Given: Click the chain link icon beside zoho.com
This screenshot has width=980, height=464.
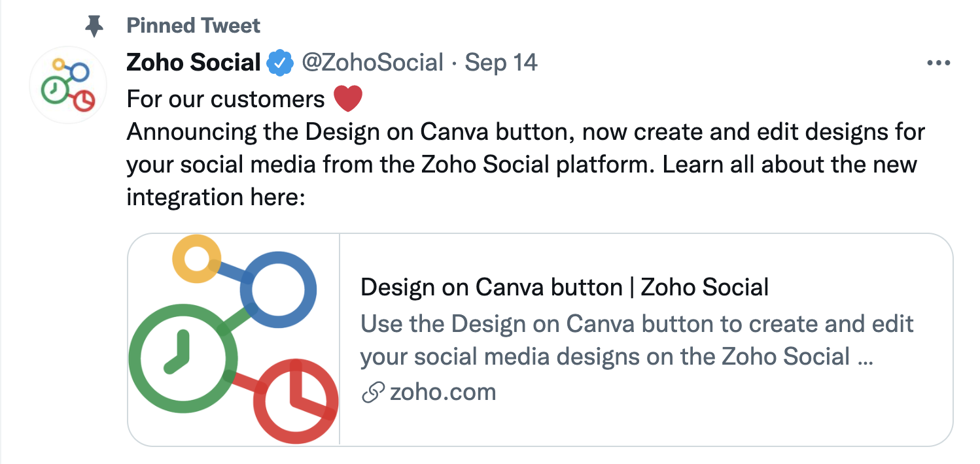Looking at the screenshot, I should [372, 392].
